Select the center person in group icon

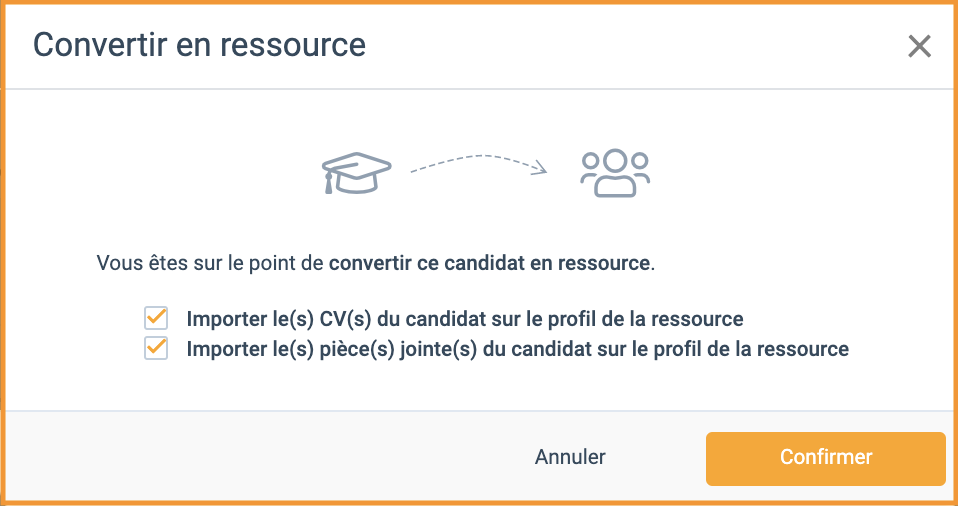615,173
